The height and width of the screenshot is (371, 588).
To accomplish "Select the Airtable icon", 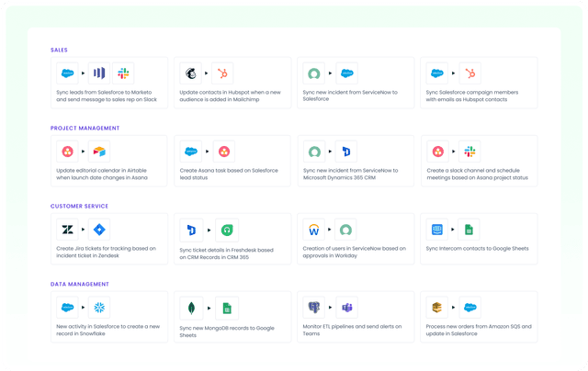I will click(99, 152).
